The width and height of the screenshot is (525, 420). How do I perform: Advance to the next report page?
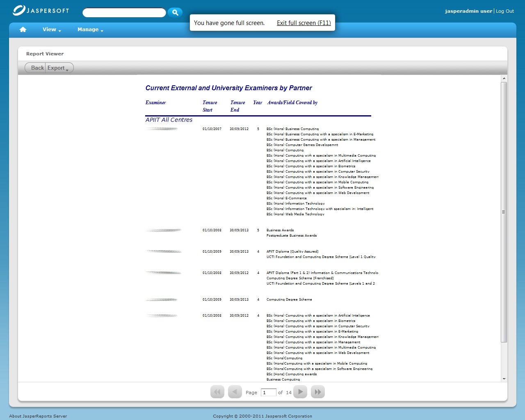point(300,392)
